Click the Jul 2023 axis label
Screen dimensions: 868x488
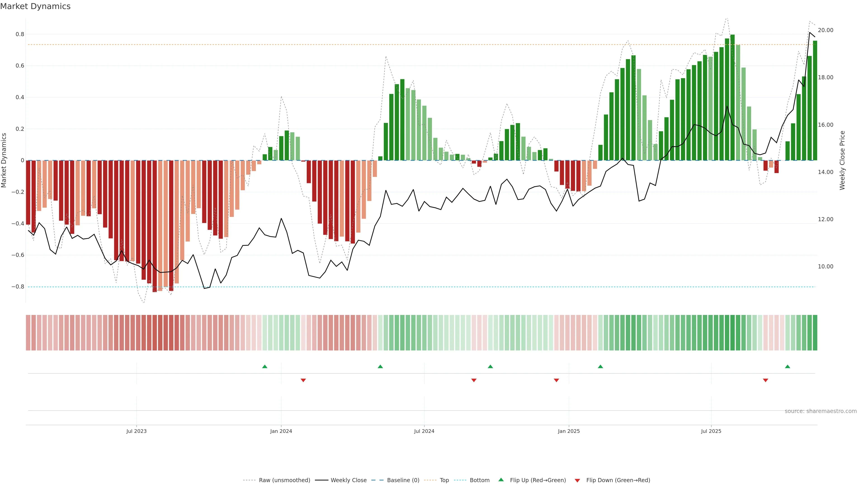[136, 431]
